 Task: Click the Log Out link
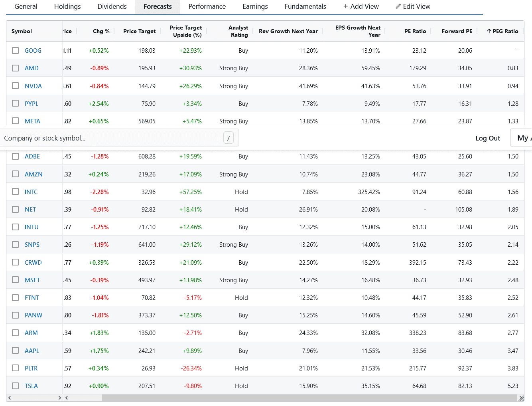[x=488, y=138]
